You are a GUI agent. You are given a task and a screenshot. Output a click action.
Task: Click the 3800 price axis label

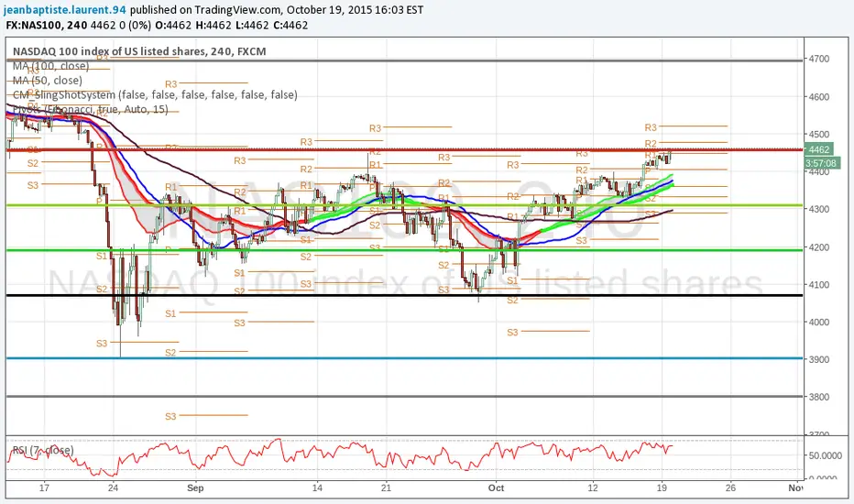[819, 397]
